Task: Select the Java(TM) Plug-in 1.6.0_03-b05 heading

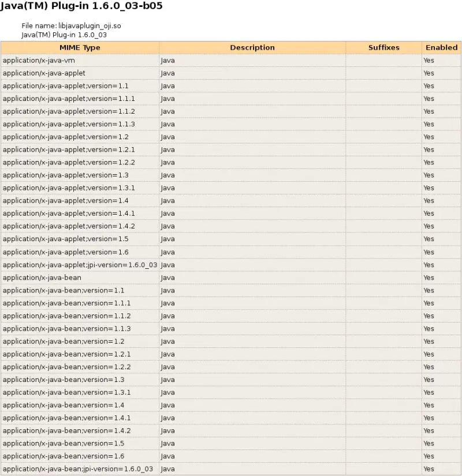Action: [81, 6]
